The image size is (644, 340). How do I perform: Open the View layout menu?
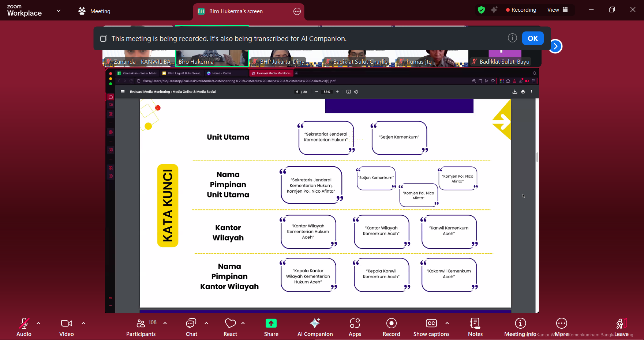pyautogui.click(x=557, y=10)
